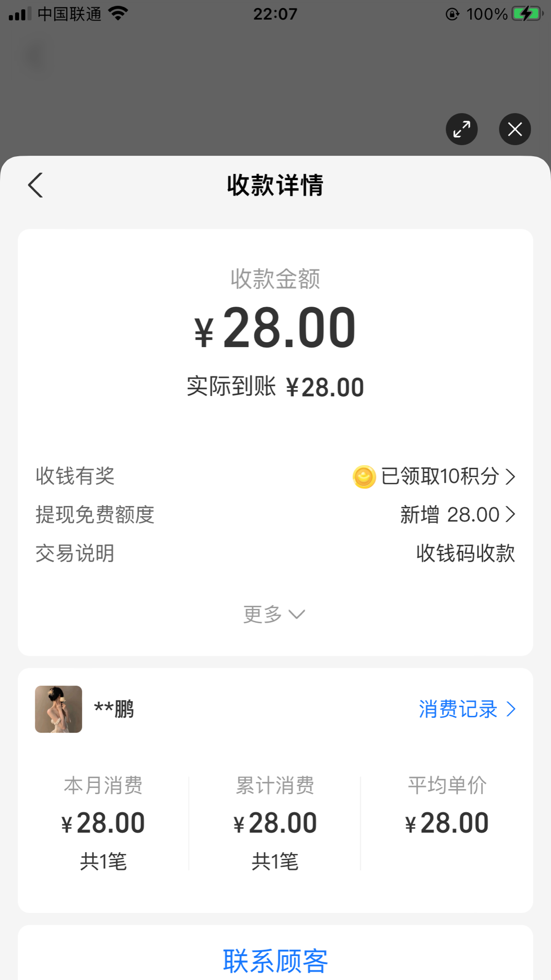Tap the gold coin points icon
Viewport: 551px width, 980px height.
(364, 477)
